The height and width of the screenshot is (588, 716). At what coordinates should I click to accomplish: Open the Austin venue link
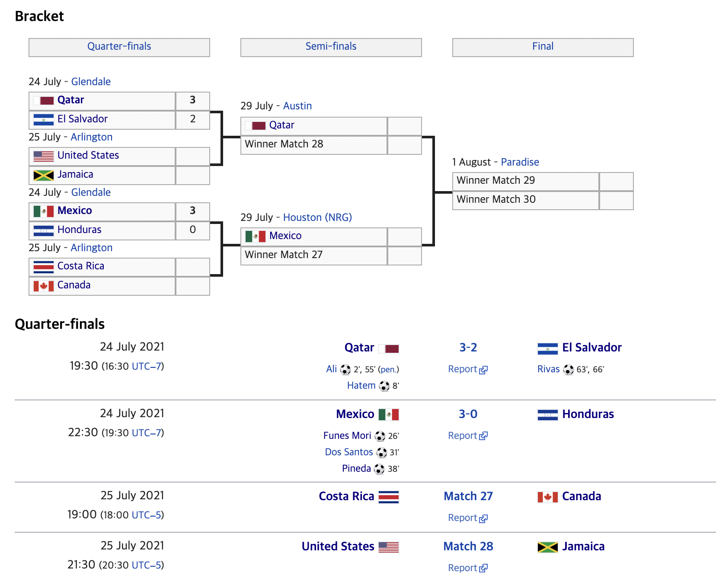[297, 106]
